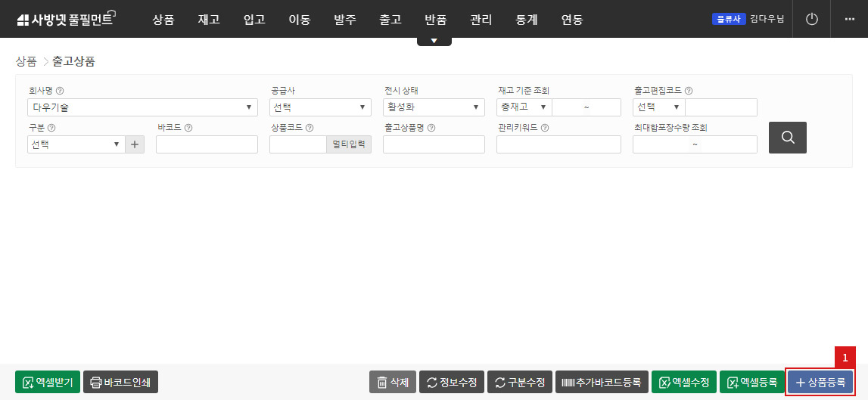This screenshot has width=868, height=400.
Task: Open the 공급사 dropdown
Action: tap(321, 107)
